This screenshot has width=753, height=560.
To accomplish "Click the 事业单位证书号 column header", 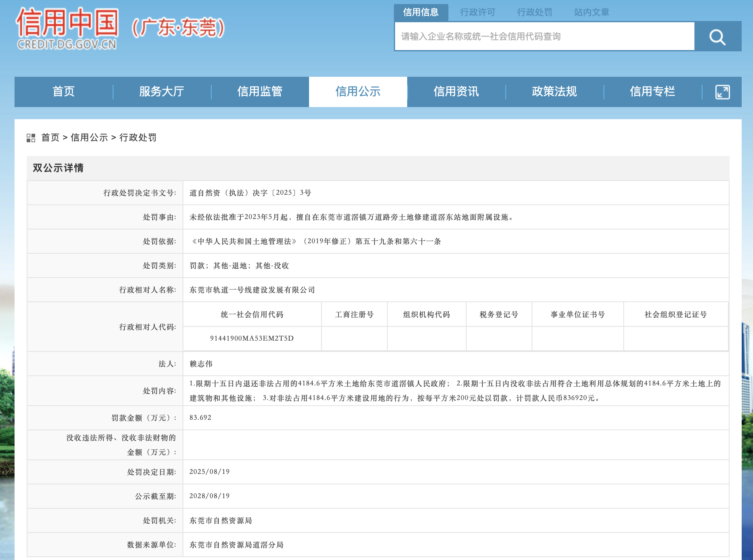I will 578,314.
